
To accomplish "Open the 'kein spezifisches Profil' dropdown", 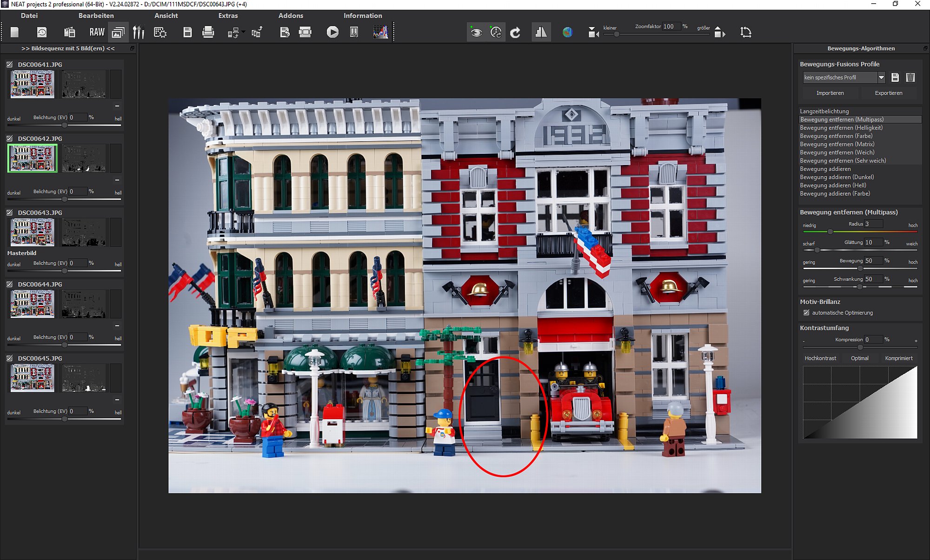I will (x=881, y=78).
